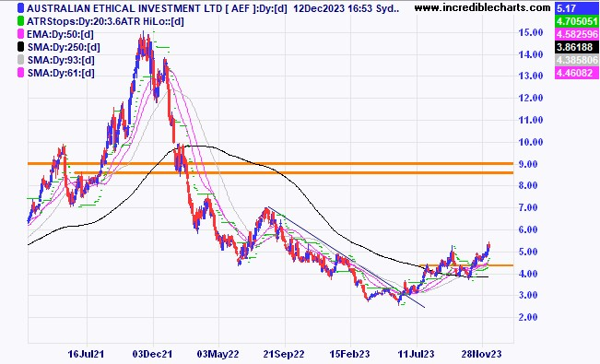Click the 16Jul21 date axis label
Screen dimensions: 600x364
(86, 354)
